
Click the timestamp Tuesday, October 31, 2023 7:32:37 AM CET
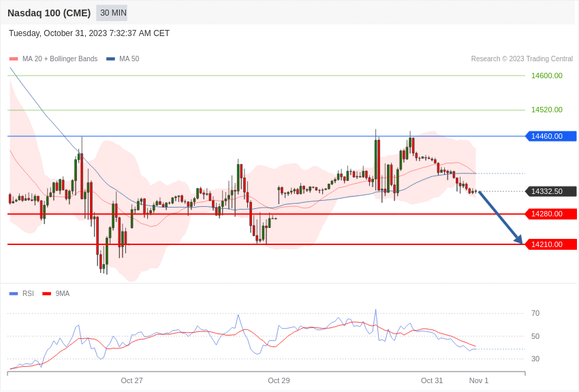point(89,33)
